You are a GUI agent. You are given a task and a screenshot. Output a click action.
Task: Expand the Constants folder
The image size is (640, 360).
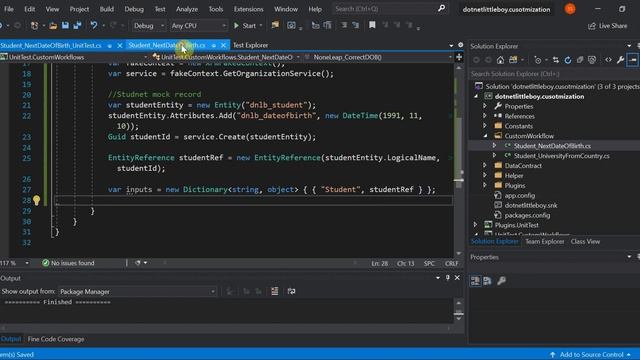click(485, 126)
